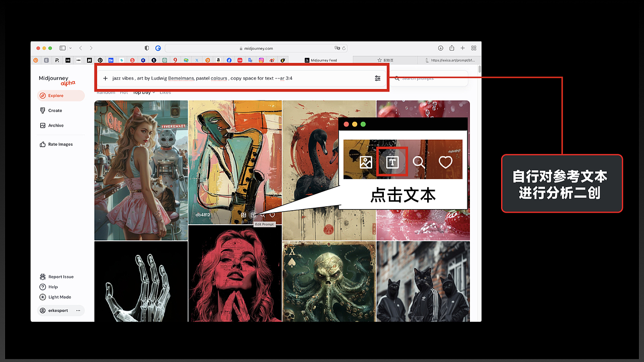Click the plus icon in the prompt bar
644x362 pixels.
(105, 78)
